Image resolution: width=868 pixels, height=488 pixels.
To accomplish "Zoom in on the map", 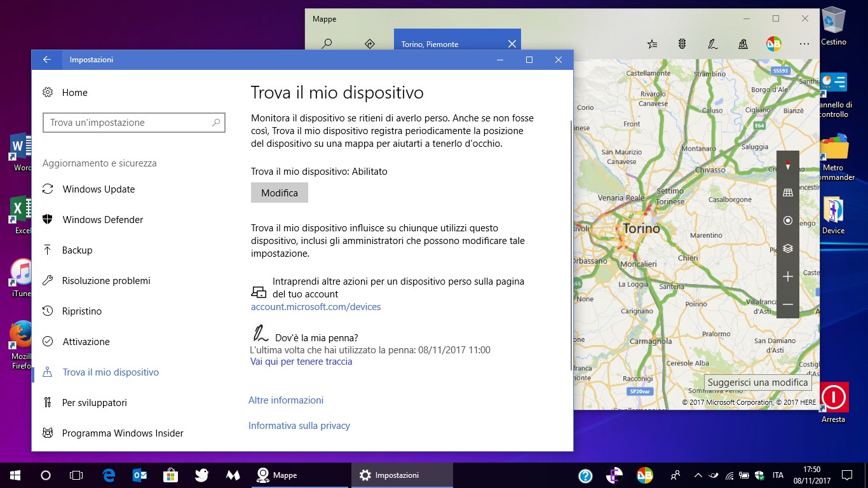I will coord(787,276).
